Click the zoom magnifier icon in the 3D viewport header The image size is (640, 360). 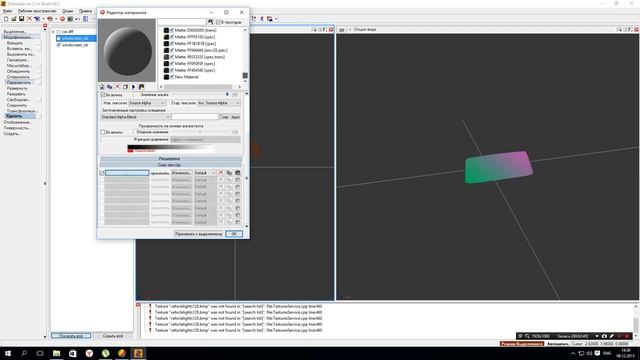coord(619,29)
